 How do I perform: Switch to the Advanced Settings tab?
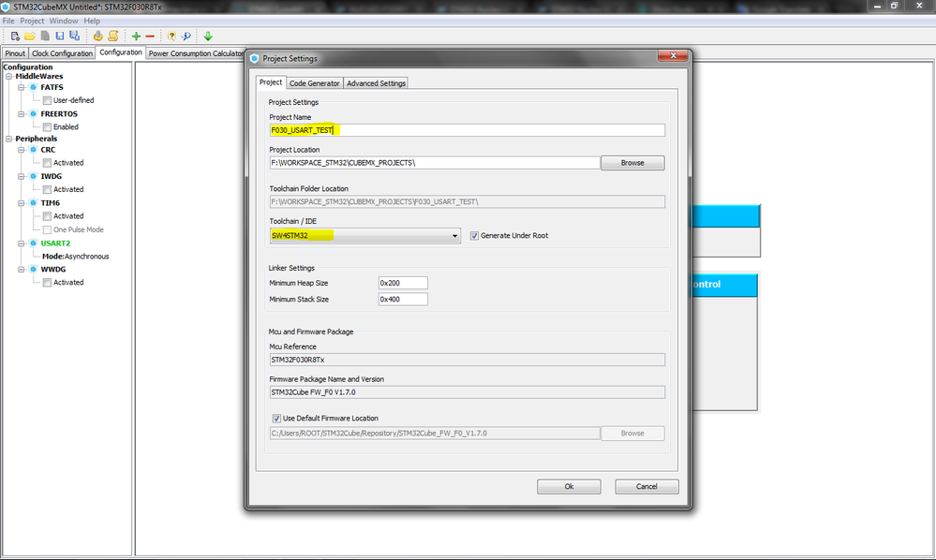[376, 83]
